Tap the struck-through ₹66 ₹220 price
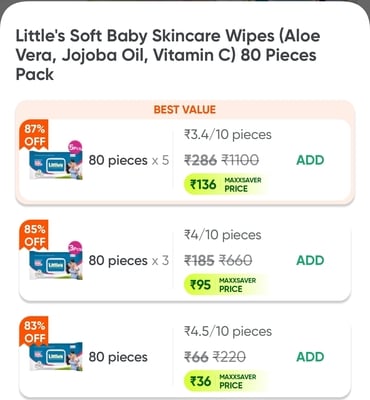The width and height of the screenshot is (370, 400). coord(215,357)
